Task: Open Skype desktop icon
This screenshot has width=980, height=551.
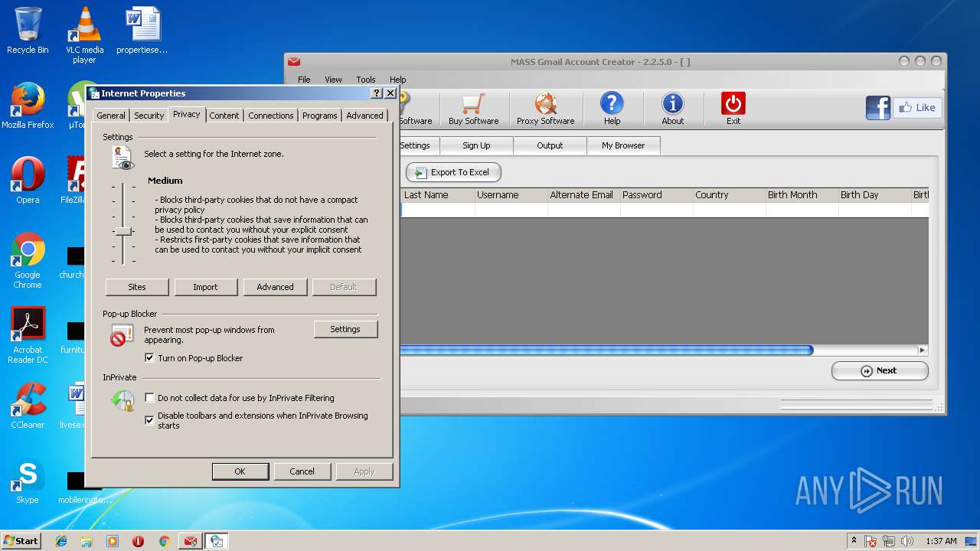Action: pos(28,482)
